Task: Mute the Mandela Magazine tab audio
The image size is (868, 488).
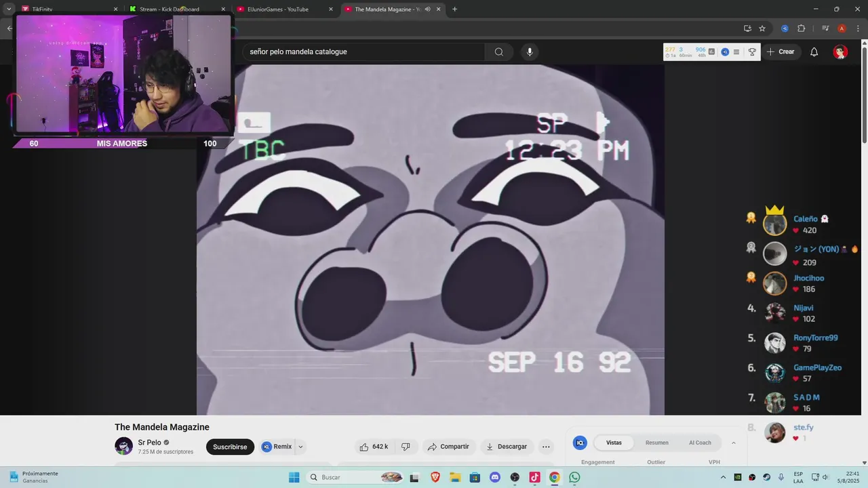Action: 428,9
